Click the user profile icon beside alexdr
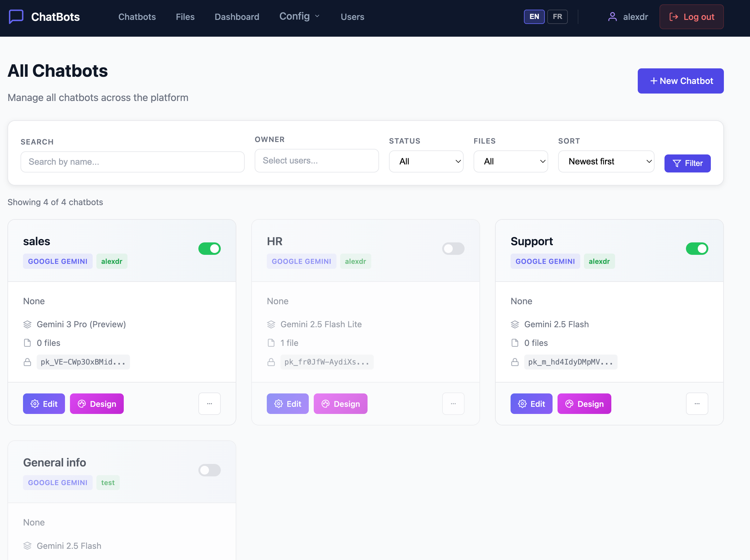The width and height of the screenshot is (750, 560). pyautogui.click(x=612, y=16)
